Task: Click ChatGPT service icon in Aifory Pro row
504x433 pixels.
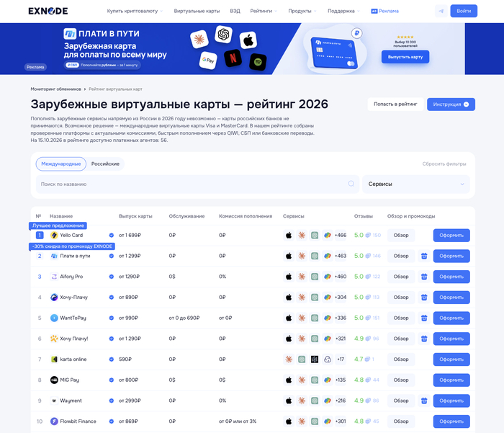Action: click(315, 277)
